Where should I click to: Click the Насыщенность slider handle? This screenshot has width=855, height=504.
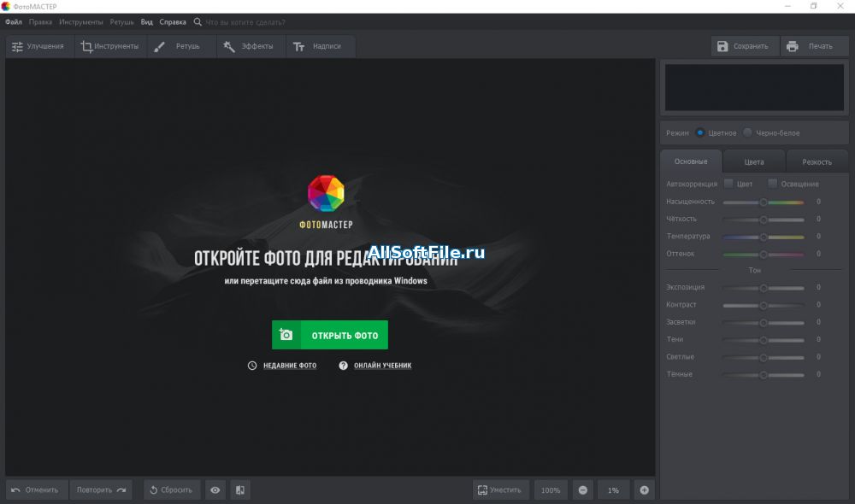click(x=764, y=202)
